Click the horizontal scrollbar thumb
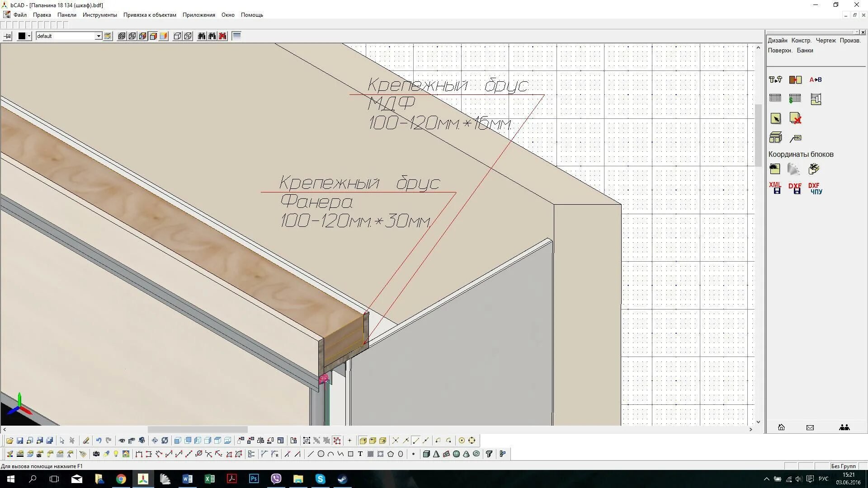The height and width of the screenshot is (488, 868). 198,429
